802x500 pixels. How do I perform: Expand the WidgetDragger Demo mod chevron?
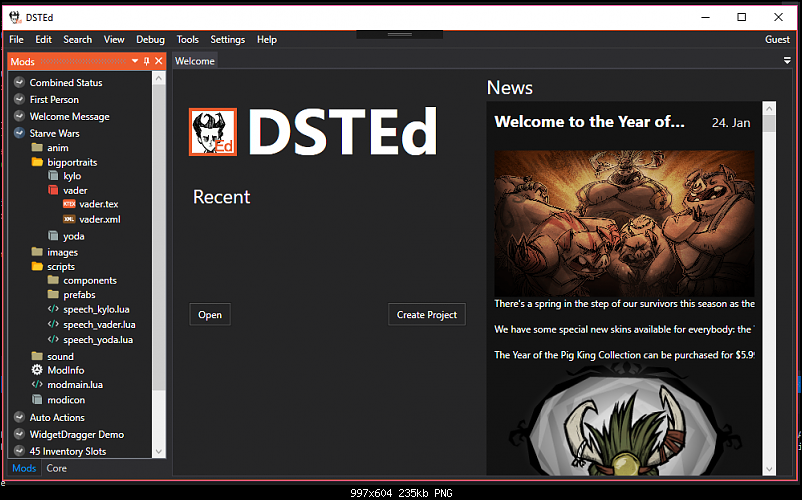tap(19, 434)
